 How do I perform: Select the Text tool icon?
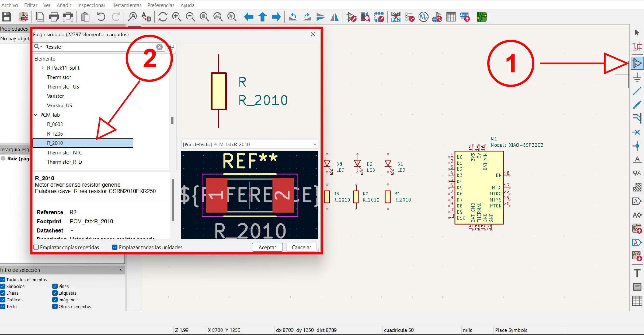coord(637,273)
